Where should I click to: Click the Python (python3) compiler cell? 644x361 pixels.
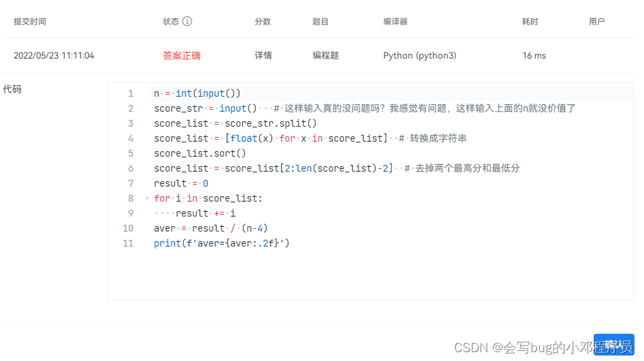point(420,55)
